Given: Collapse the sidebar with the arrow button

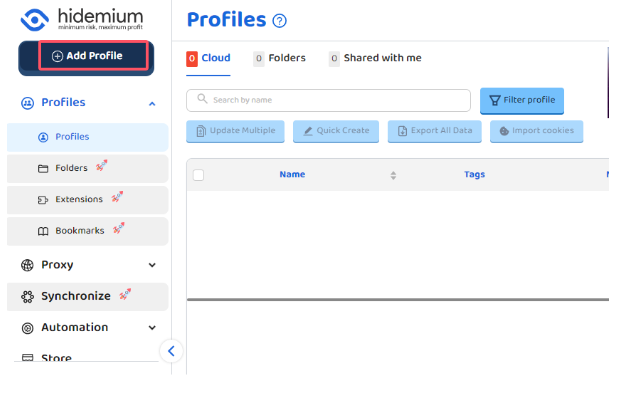Looking at the screenshot, I should [171, 350].
